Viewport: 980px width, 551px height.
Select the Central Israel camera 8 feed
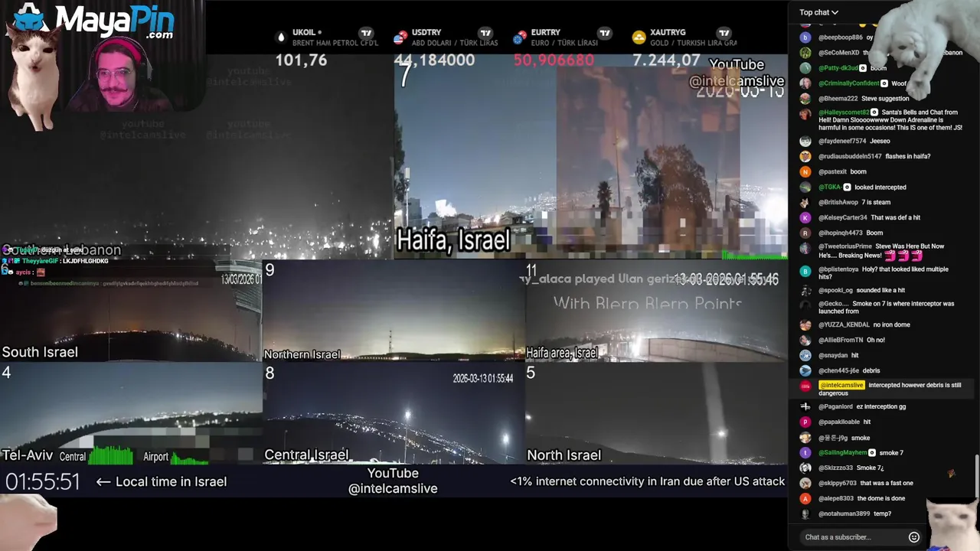(394, 414)
